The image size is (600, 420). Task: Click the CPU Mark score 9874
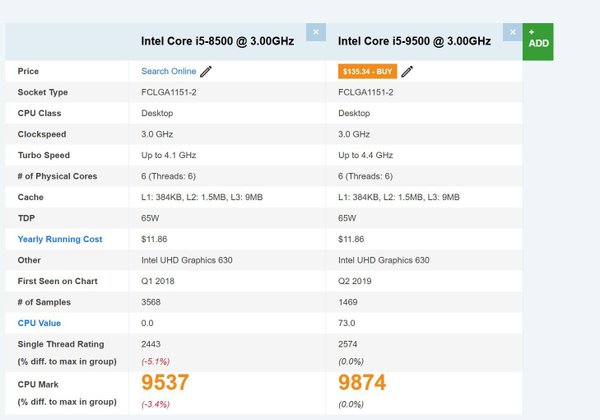(362, 382)
